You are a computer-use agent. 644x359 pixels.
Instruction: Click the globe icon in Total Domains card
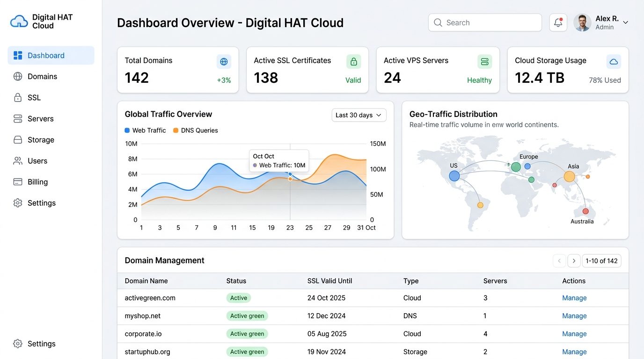[224, 62]
